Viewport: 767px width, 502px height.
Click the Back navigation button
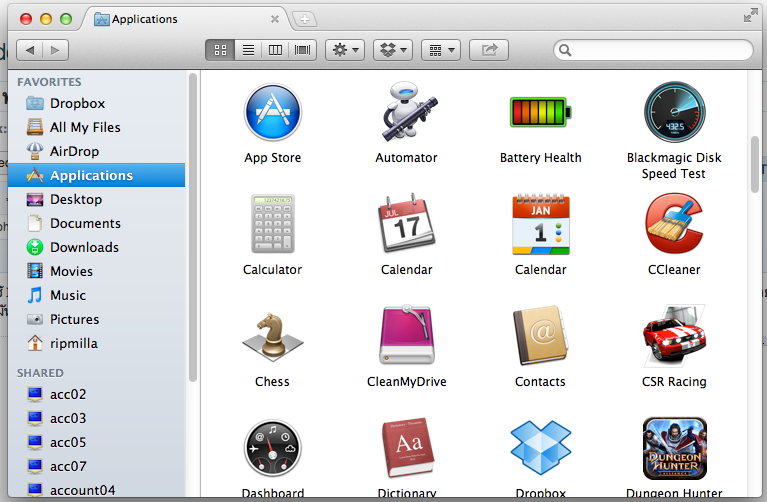pos(30,50)
